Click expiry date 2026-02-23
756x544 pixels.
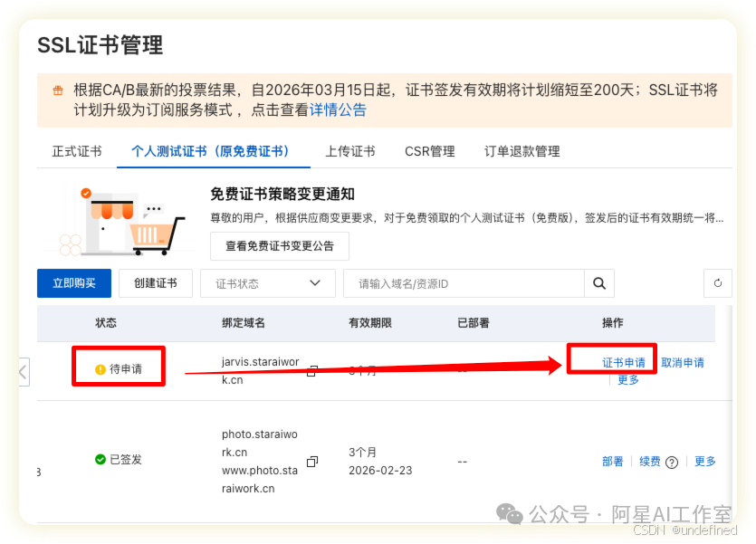point(380,471)
